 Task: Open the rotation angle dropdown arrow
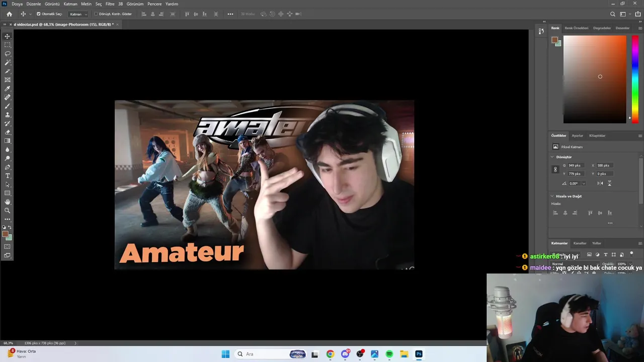pos(584,184)
